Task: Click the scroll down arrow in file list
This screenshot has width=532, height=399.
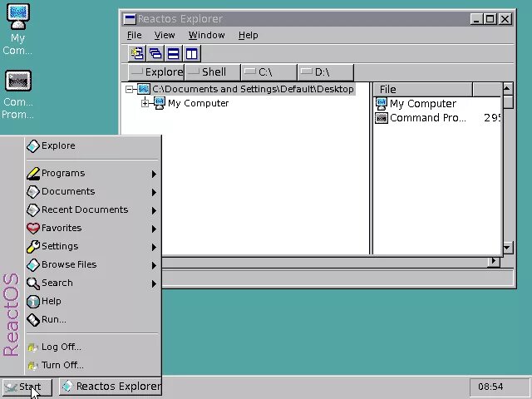Action: [x=508, y=248]
